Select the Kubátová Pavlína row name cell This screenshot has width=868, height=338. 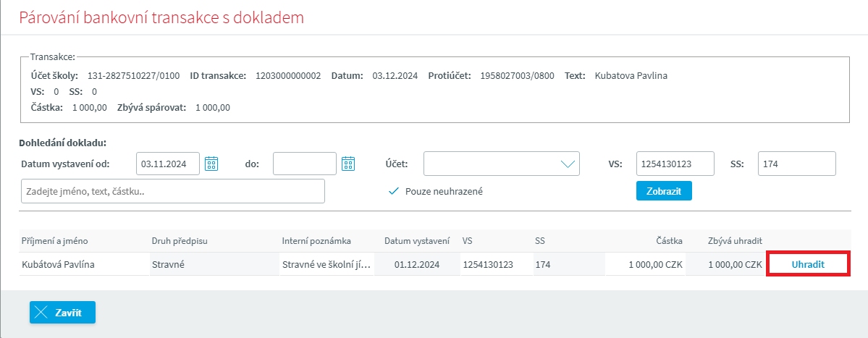pyautogui.click(x=58, y=264)
